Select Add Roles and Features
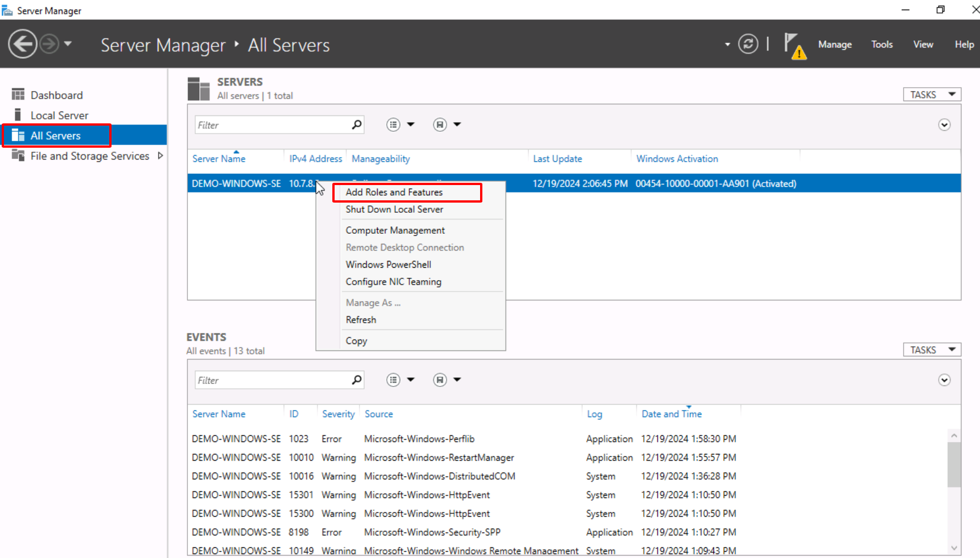This screenshot has height=558, width=980. point(394,192)
